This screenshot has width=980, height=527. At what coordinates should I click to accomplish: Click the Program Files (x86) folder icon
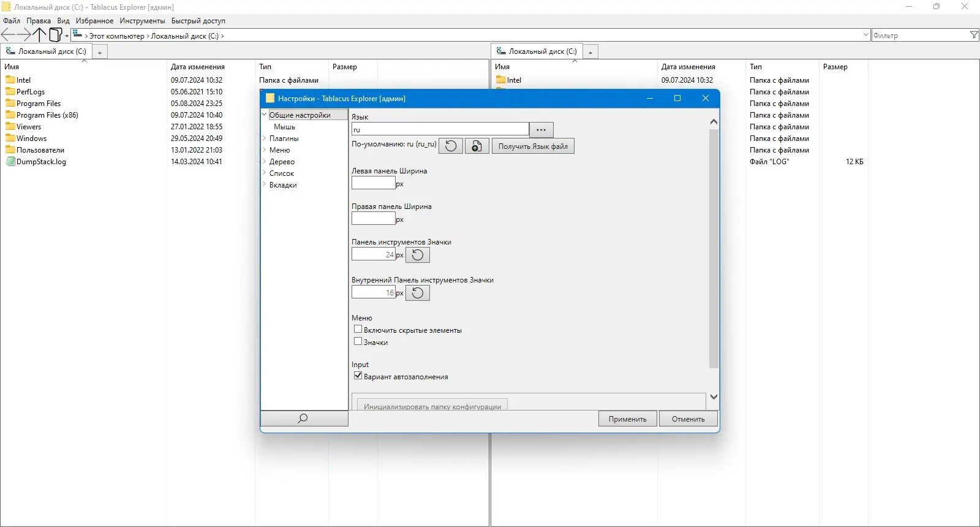(10, 115)
